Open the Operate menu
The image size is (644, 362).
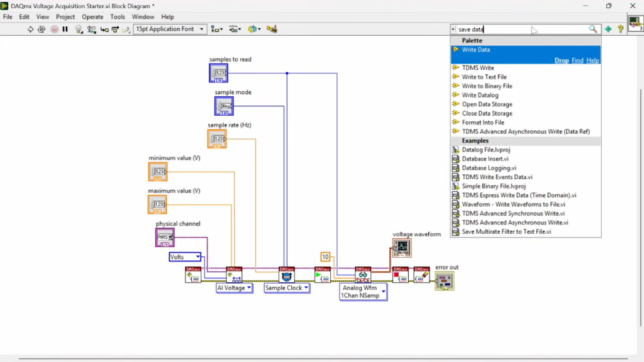(x=92, y=17)
